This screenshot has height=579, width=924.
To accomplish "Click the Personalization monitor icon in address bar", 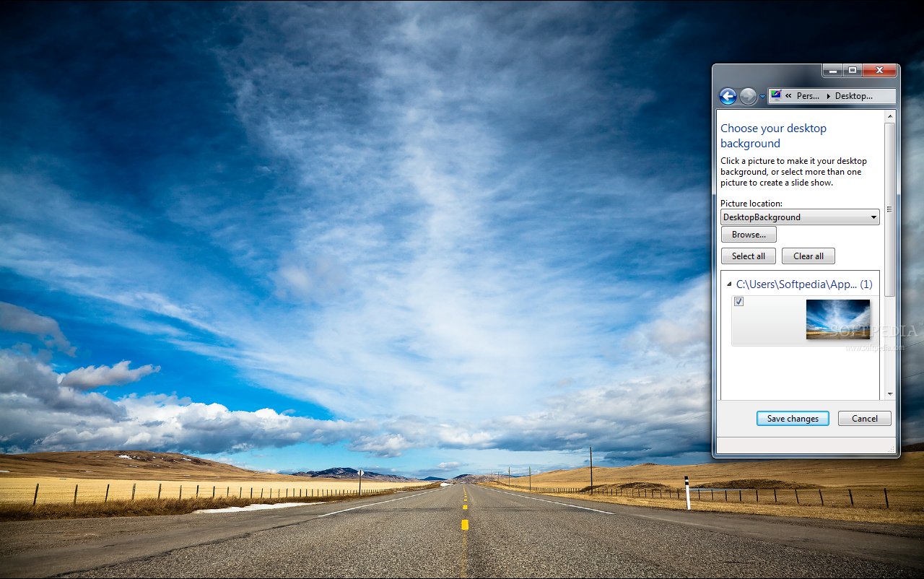I will coord(776,95).
